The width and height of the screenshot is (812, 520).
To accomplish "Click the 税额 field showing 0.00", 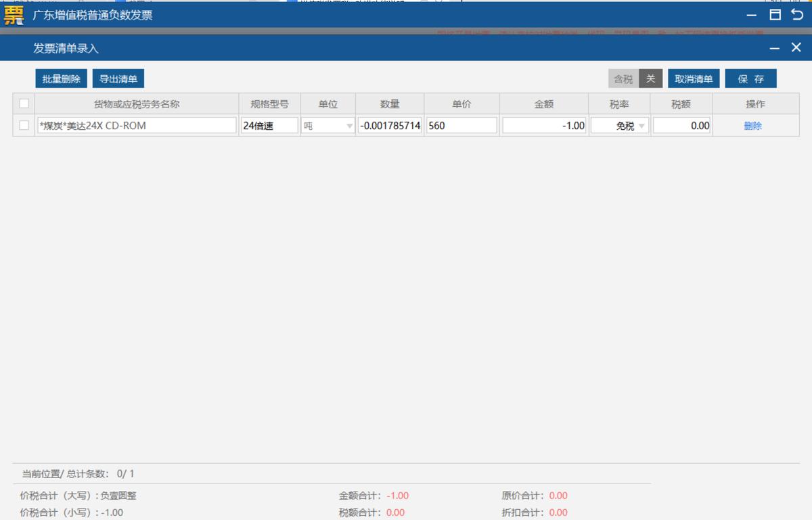I will [x=681, y=125].
